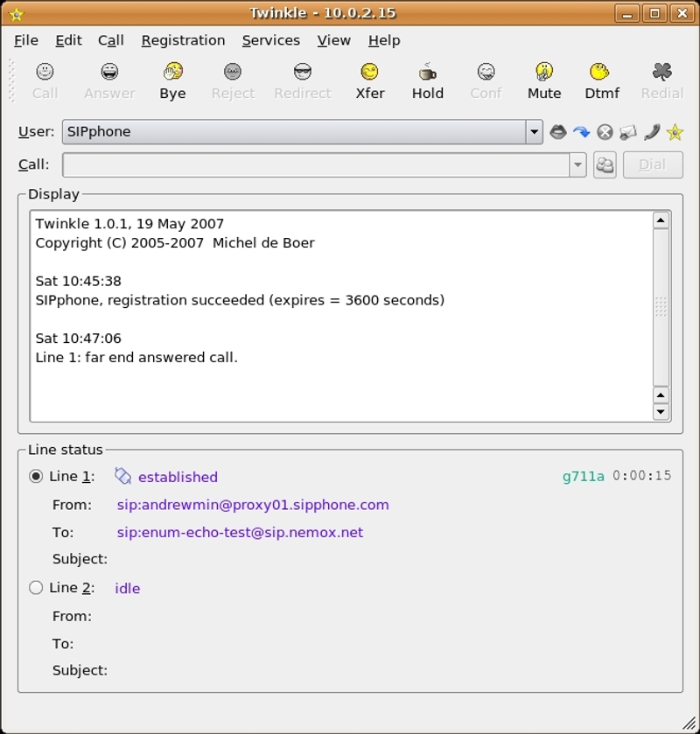Transfer the call using Xfer
Viewport: 700px width, 734px height.
click(370, 81)
